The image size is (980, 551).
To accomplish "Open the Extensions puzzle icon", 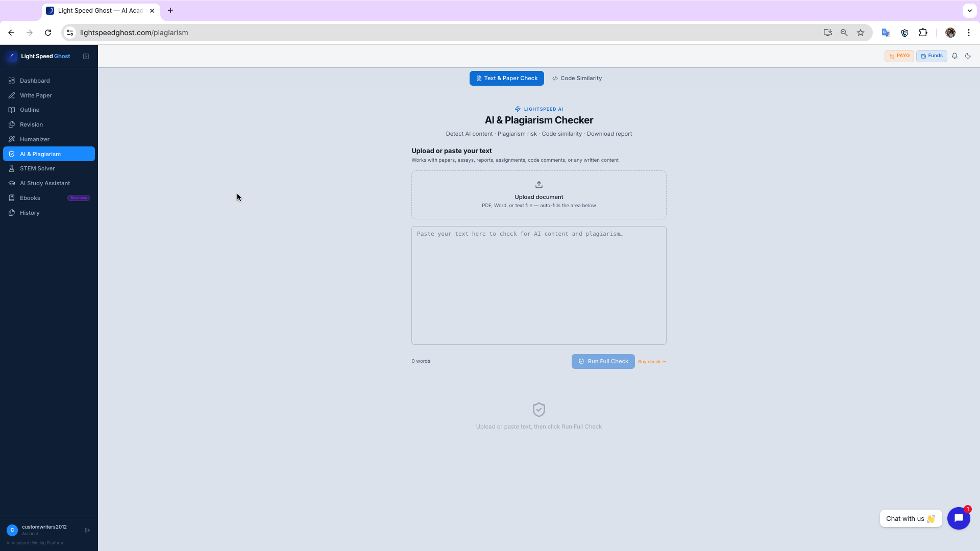I will [x=923, y=33].
